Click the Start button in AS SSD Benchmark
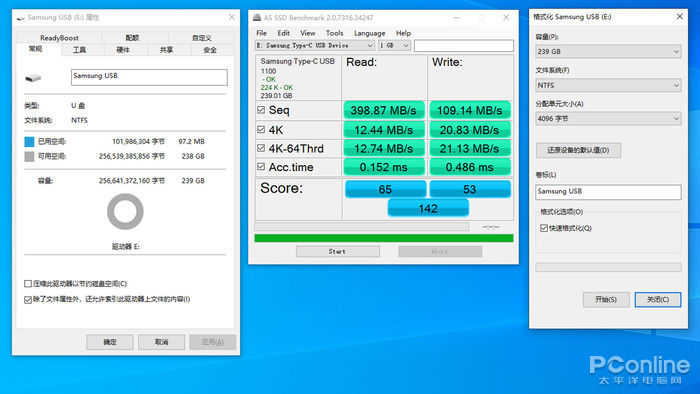The image size is (700, 394). (338, 252)
